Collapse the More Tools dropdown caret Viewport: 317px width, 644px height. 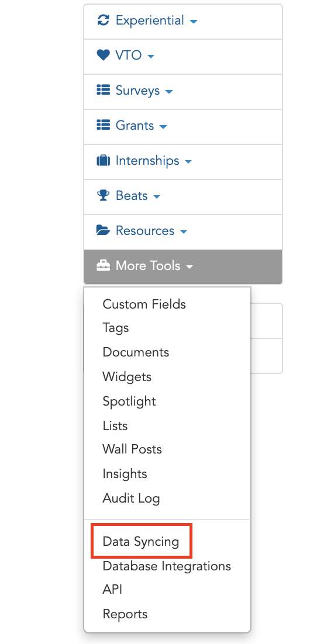click(189, 267)
